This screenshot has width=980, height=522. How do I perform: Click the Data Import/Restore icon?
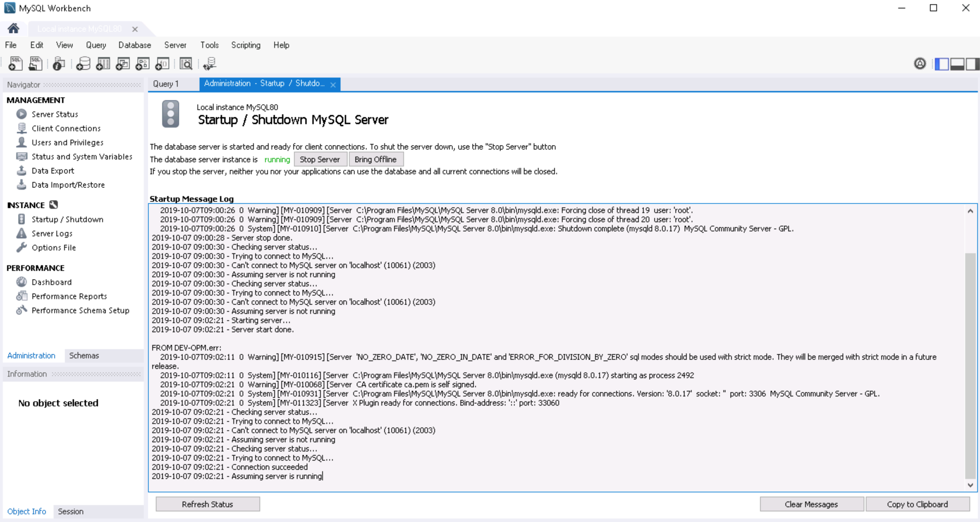point(22,184)
